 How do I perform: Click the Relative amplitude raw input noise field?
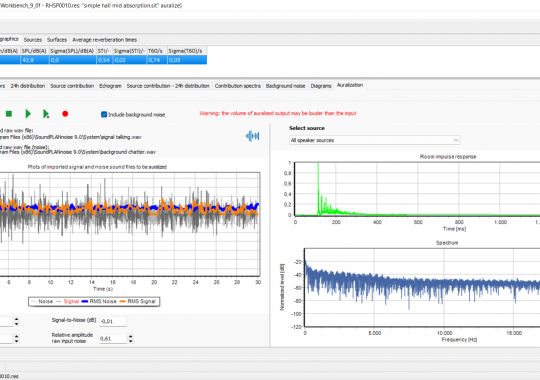coord(113,339)
